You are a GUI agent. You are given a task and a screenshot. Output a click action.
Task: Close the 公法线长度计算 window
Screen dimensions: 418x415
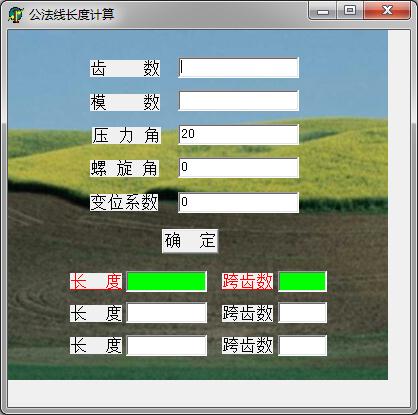click(x=387, y=11)
